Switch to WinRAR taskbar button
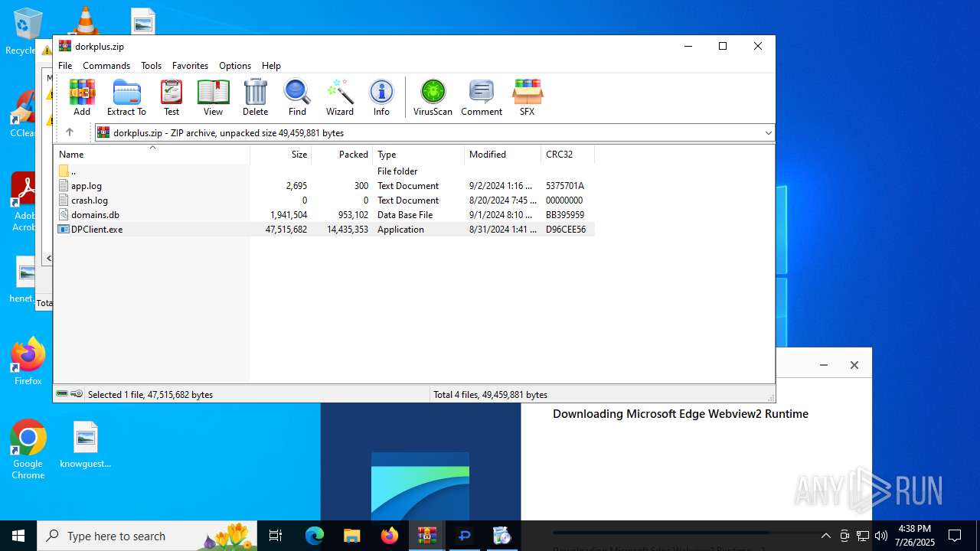980x551 pixels. tap(426, 536)
